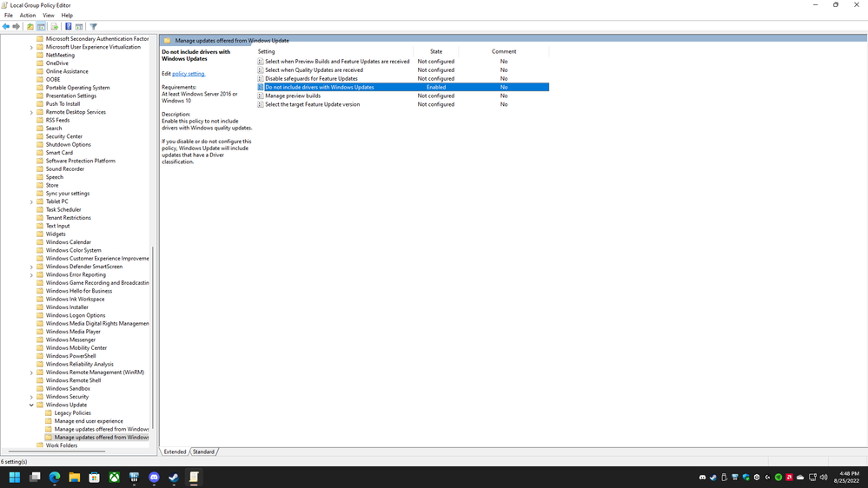868x488 pixels.
Task: Select the Widgets folder in tree
Action: tap(56, 234)
